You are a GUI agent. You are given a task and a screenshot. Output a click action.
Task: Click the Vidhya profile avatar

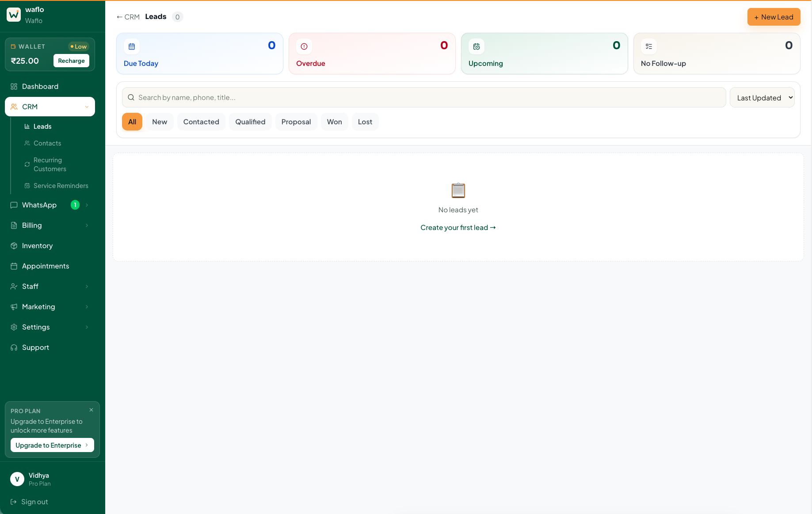(x=17, y=479)
